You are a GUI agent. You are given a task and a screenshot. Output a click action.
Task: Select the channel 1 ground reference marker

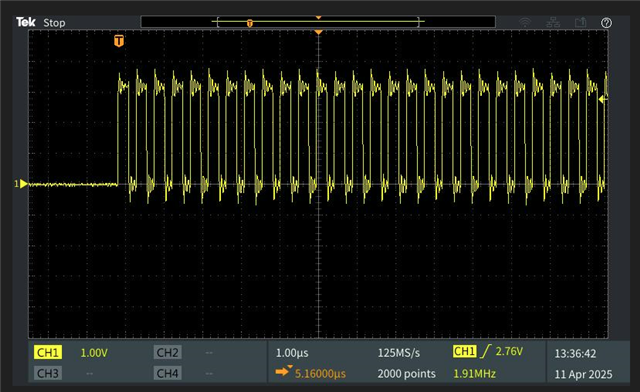(22, 184)
